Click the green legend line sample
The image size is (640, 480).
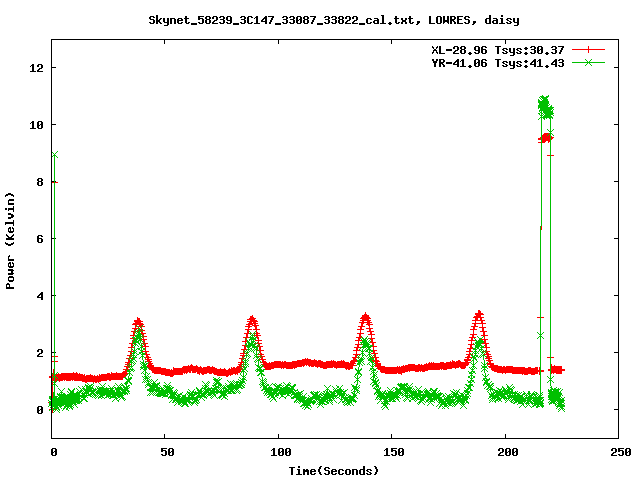588,62
